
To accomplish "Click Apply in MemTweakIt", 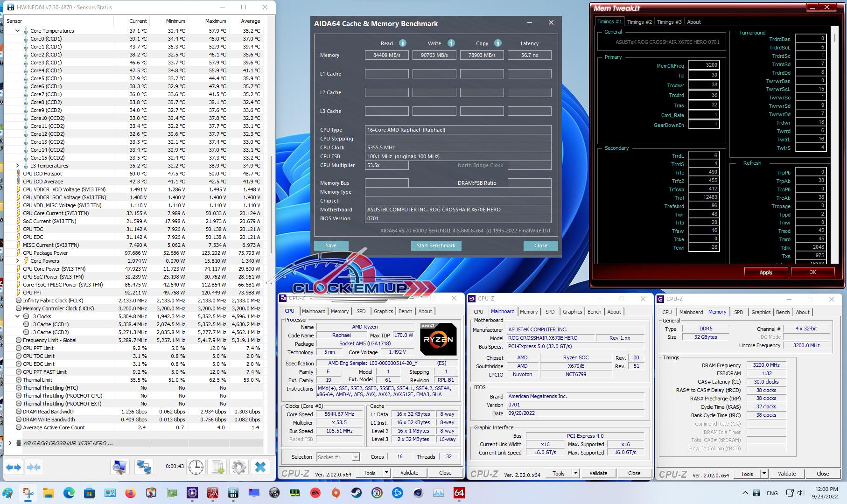I will coord(766,272).
